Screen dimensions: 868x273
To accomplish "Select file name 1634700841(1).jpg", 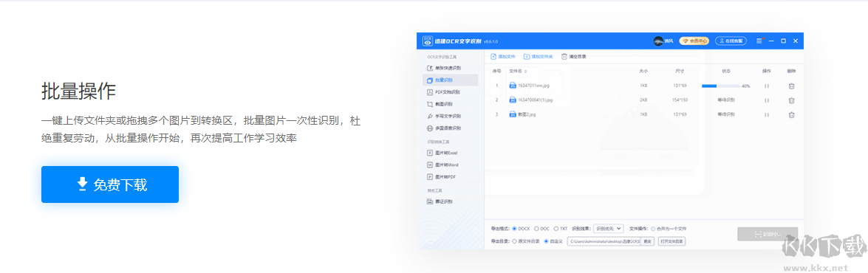I will 536,100.
